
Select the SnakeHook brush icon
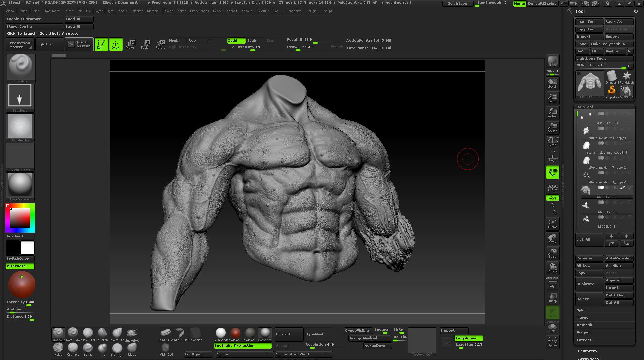pyautogui.click(x=132, y=334)
